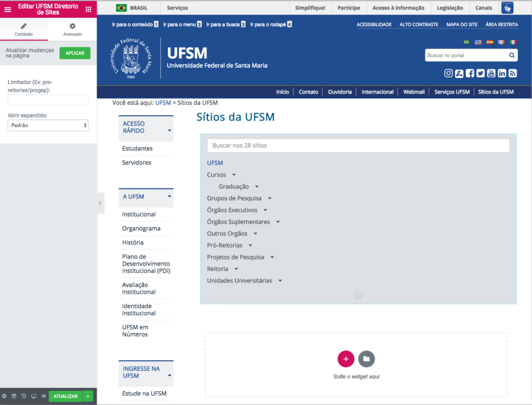Open the Navigator layers icon
This screenshot has height=405, width=532.
(x=14, y=396)
